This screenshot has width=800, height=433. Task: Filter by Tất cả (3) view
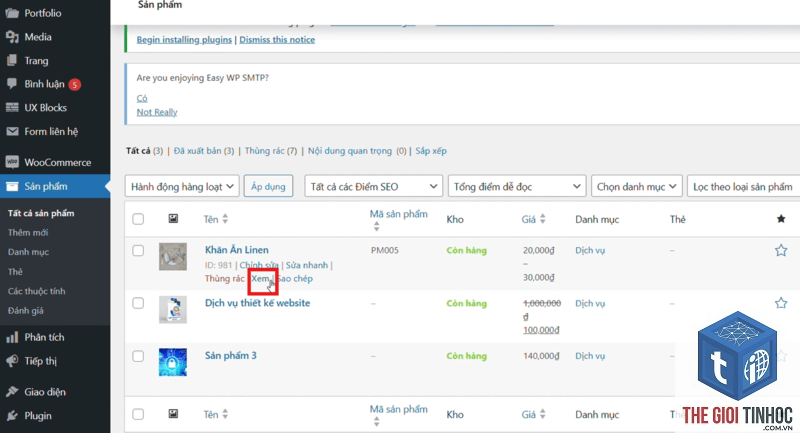click(144, 151)
